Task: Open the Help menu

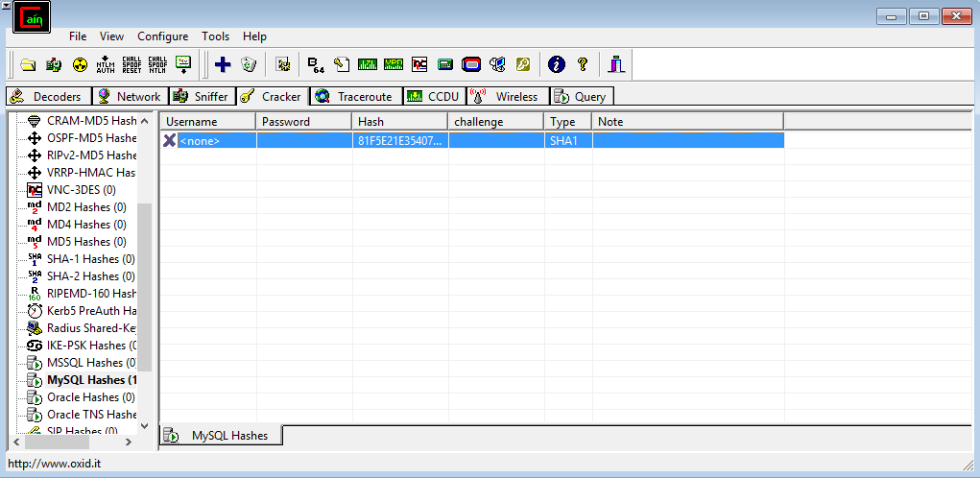Action: coord(254,36)
